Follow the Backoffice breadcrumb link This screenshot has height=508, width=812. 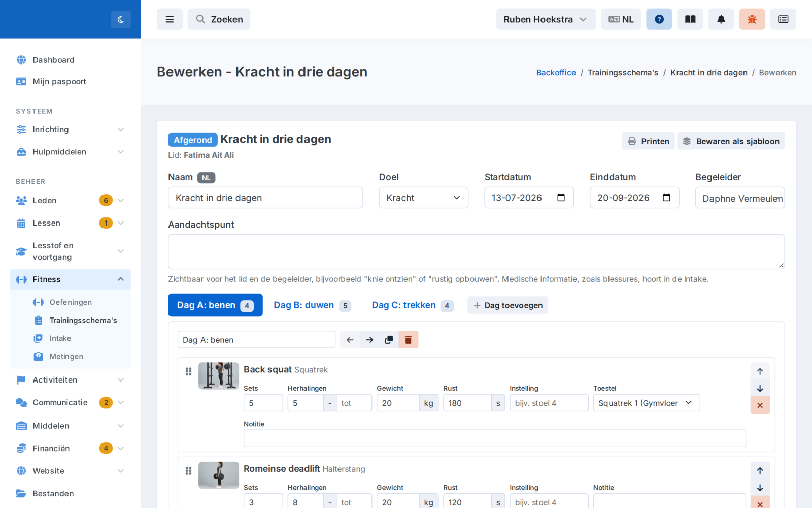pyautogui.click(x=556, y=73)
